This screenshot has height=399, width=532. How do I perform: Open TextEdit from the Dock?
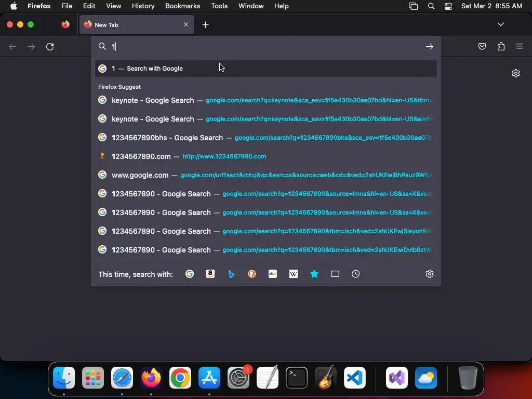tap(268, 378)
